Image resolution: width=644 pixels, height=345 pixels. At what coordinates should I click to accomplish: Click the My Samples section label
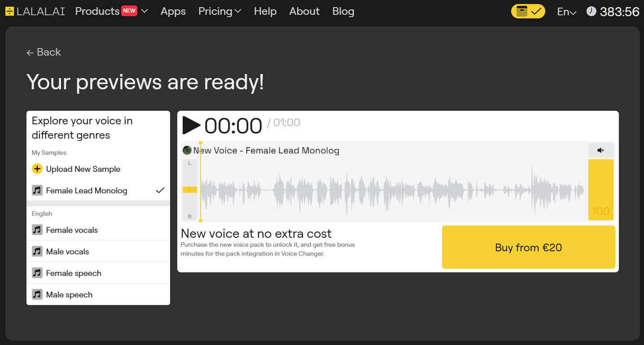pyautogui.click(x=49, y=153)
